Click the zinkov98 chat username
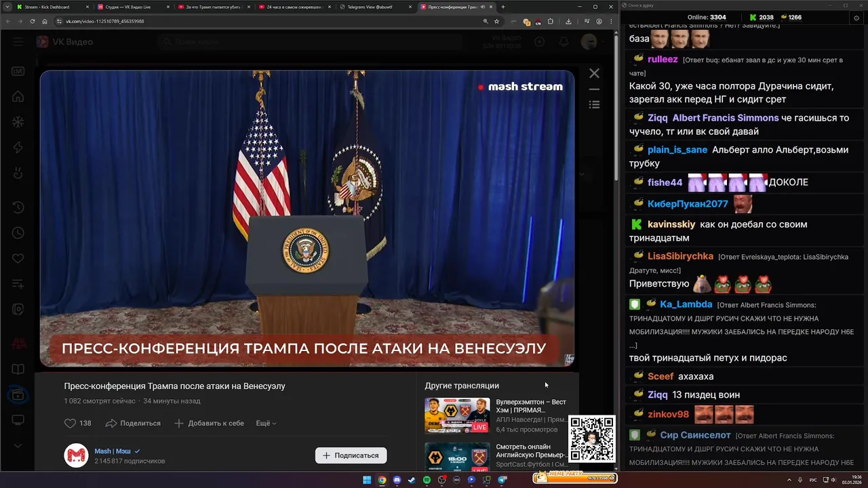868x488 pixels. point(668,414)
